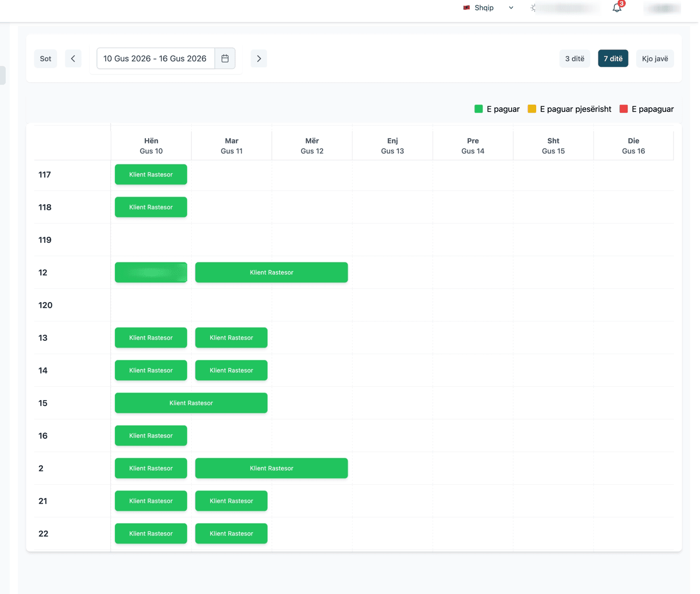700x594 pixels.
Task: Open room 13 booking on Gus 11
Action: click(x=231, y=338)
